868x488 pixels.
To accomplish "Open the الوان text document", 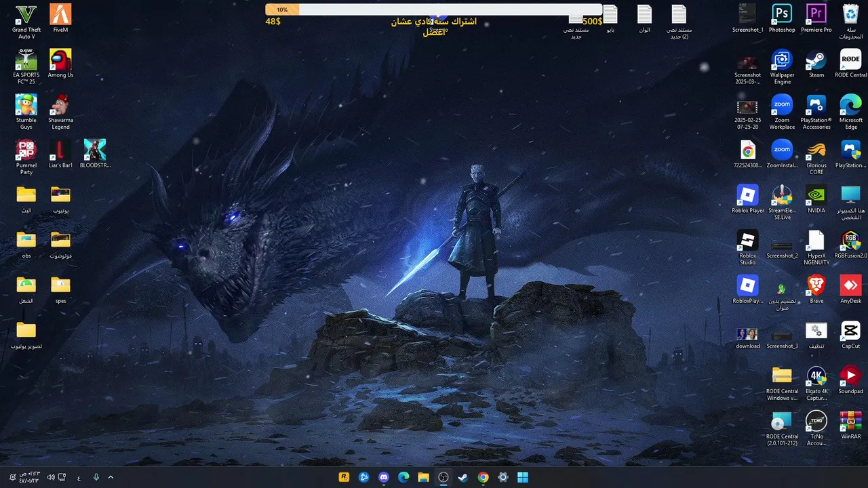I will [644, 19].
